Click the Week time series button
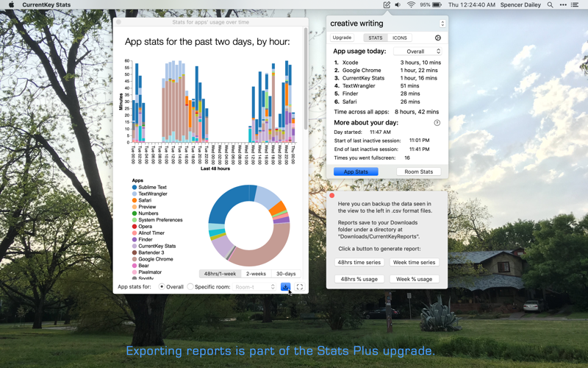 click(414, 262)
